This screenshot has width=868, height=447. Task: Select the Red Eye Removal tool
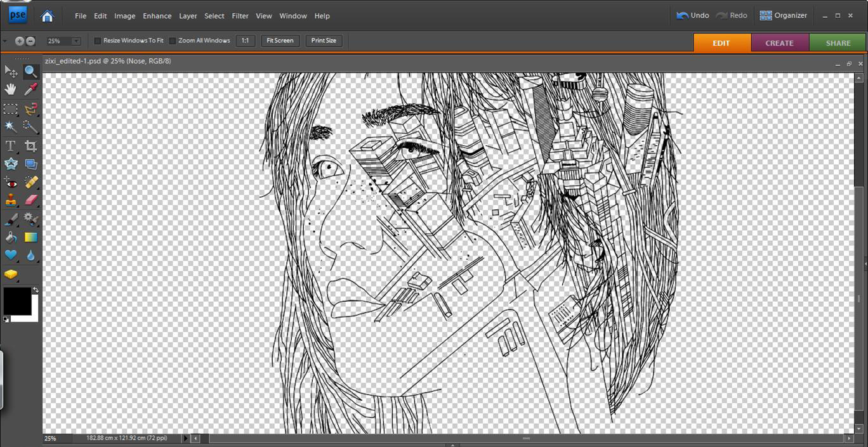pyautogui.click(x=11, y=183)
